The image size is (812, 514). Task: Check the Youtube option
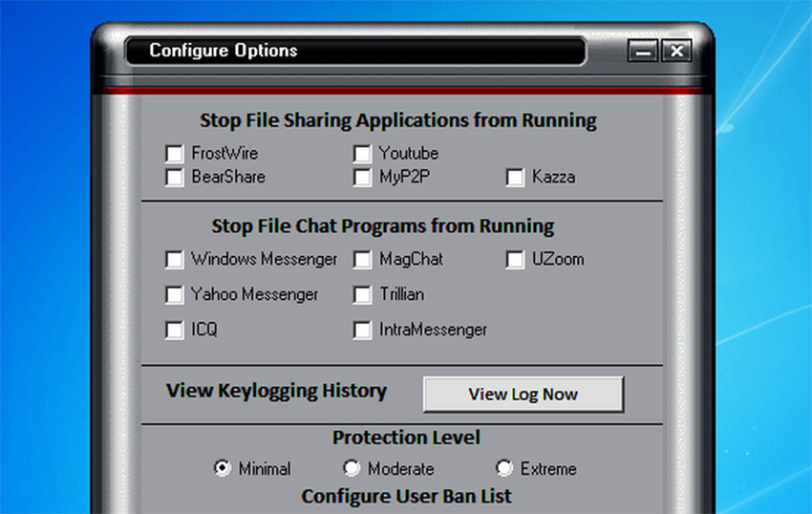(x=362, y=154)
